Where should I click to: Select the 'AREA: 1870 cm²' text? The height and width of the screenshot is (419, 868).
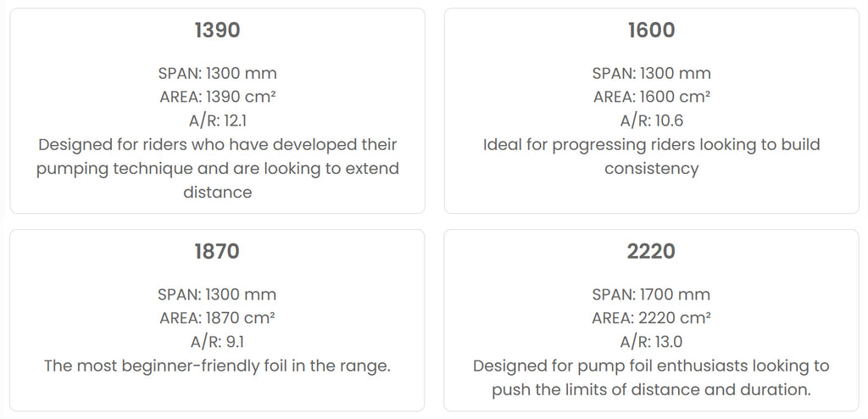217,318
